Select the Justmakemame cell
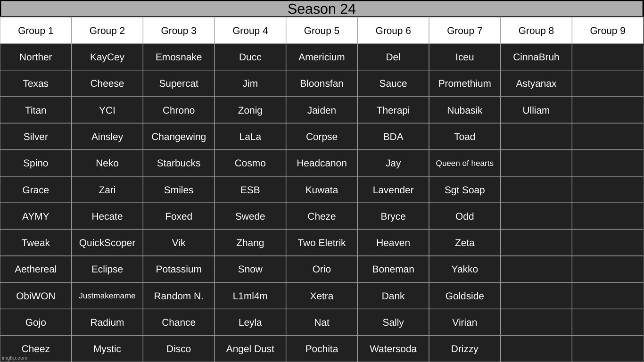The image size is (644, 362). tap(107, 296)
